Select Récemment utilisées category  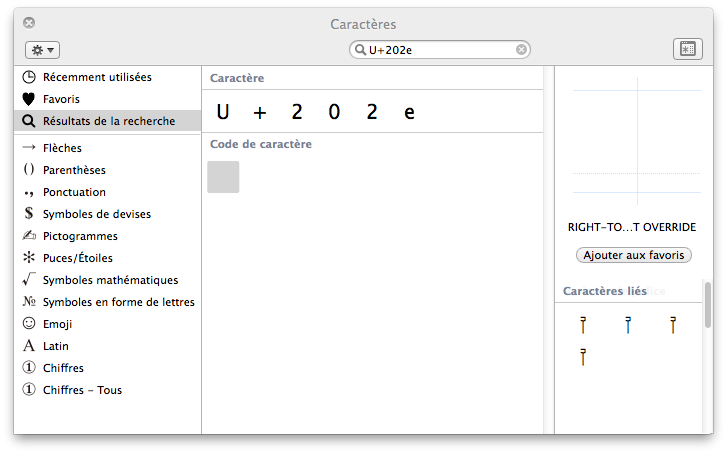[x=96, y=77]
